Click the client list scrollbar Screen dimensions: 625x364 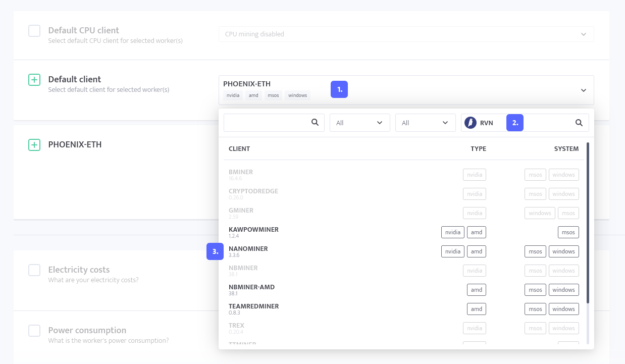point(588,223)
